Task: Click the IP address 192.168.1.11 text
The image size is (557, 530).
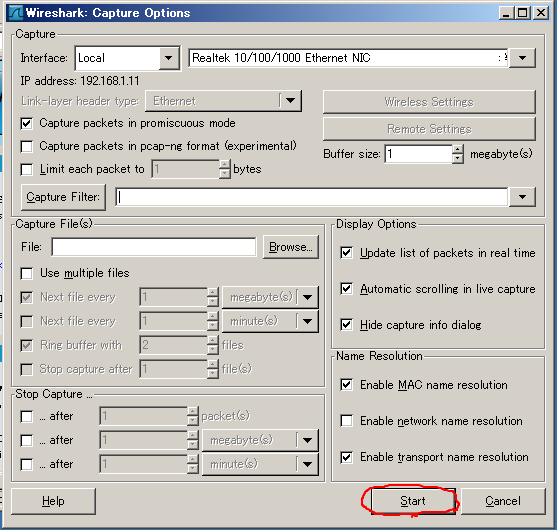Action: click(x=80, y=81)
